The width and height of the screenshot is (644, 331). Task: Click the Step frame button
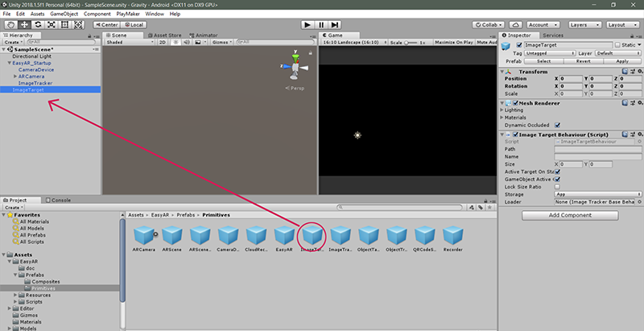[x=335, y=25]
